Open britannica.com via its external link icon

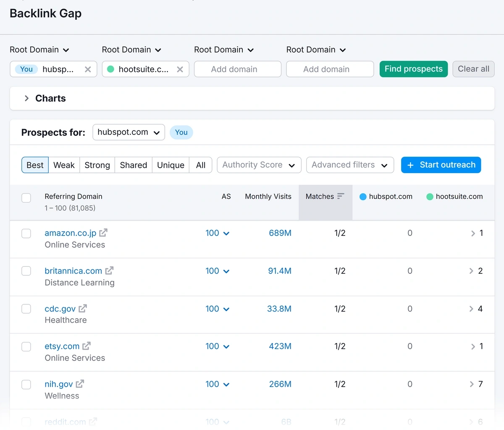[x=110, y=270]
